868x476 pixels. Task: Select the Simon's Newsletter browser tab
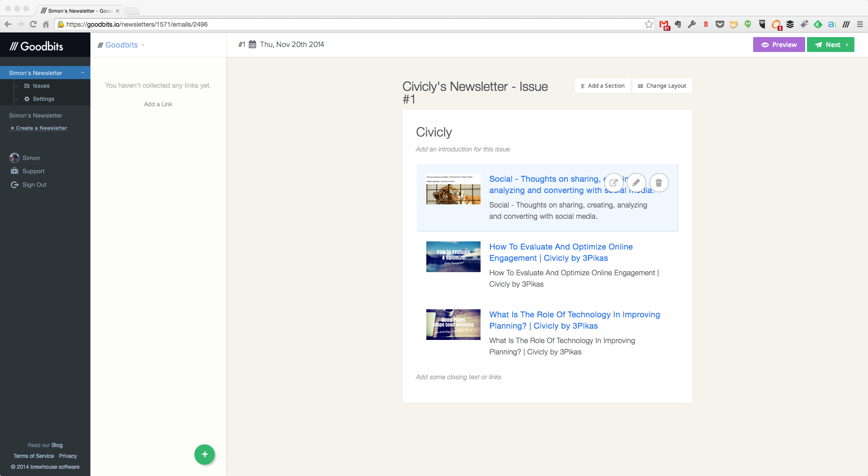[79, 10]
